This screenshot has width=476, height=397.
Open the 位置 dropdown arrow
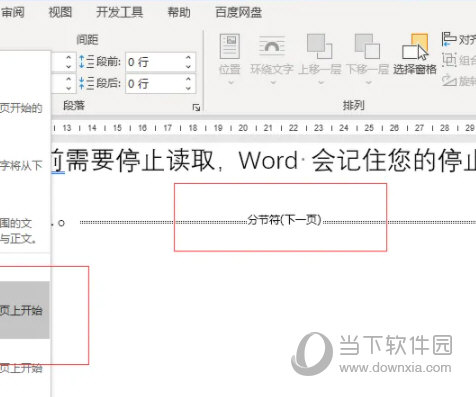[x=230, y=82]
